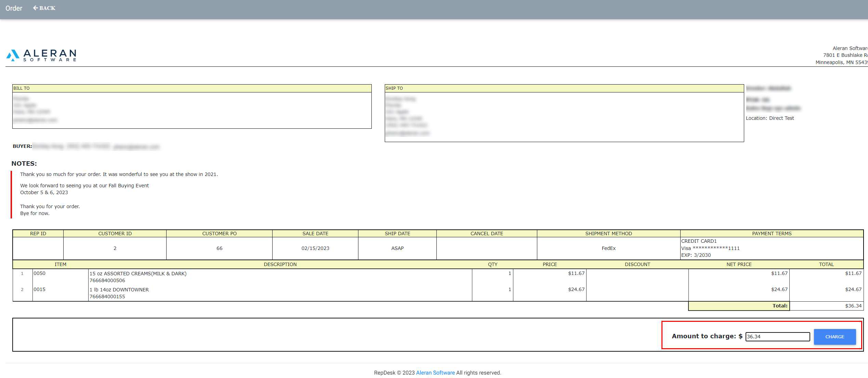Click the SHIP TO header
Viewport: 868px width, 378px height.
coord(564,88)
